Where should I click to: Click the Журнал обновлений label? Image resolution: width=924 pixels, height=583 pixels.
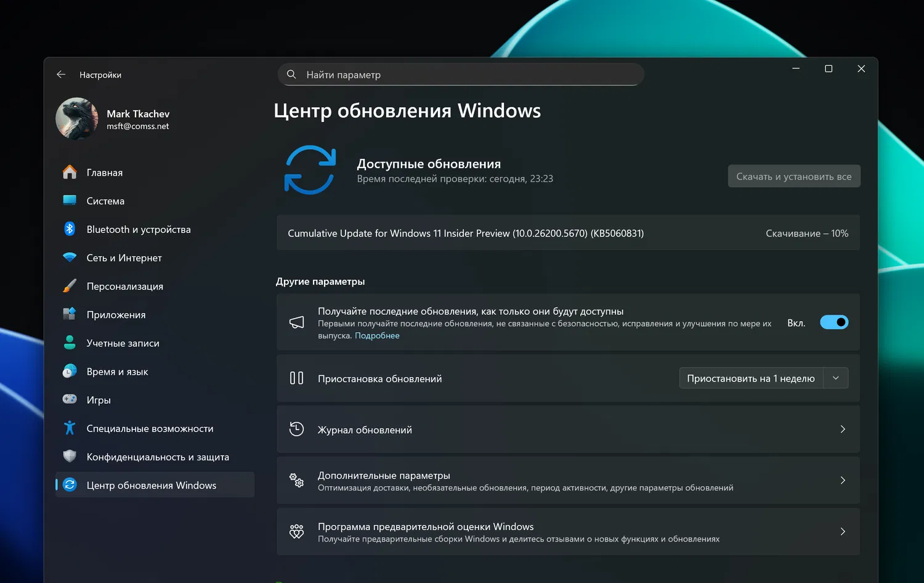click(365, 430)
